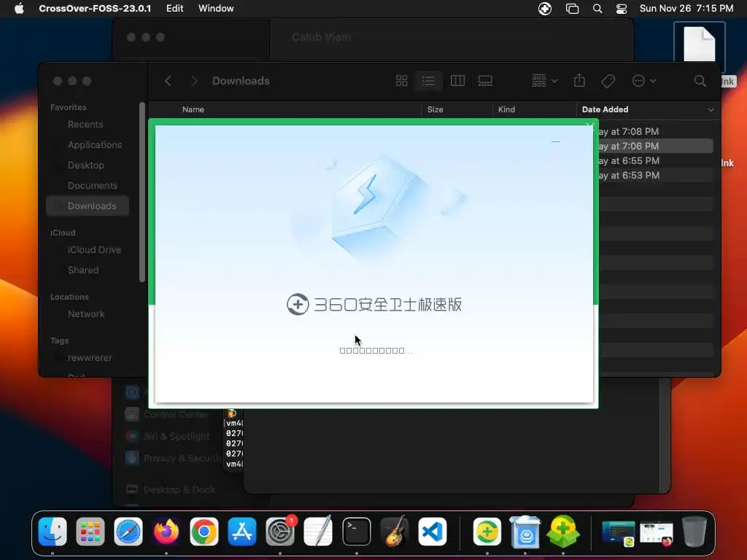Click the window stack menu bar icon

pos(572,9)
